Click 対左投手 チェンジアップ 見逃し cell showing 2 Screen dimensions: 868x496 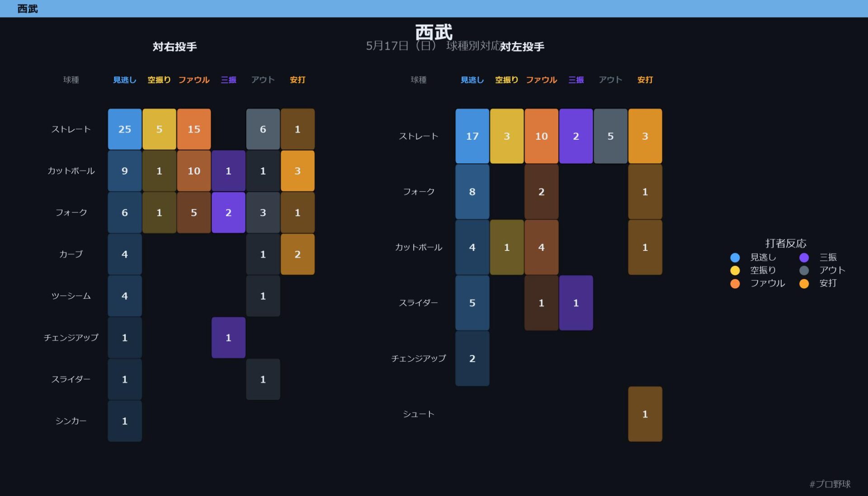(472, 359)
